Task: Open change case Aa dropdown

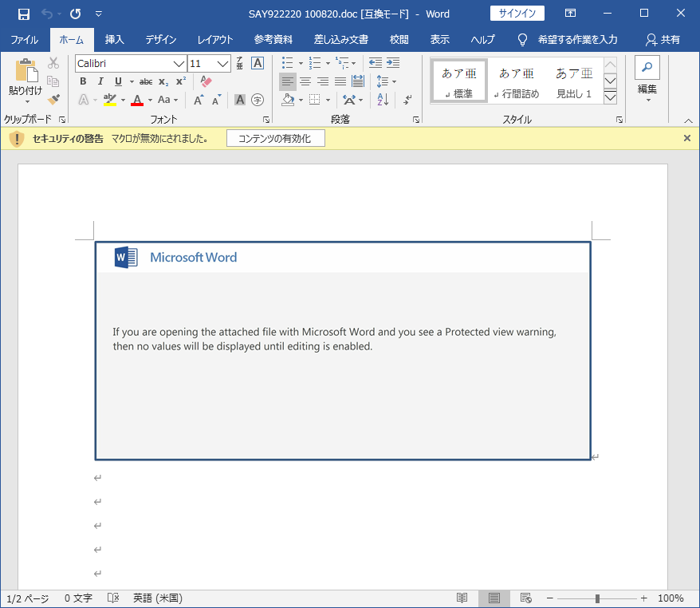Action: [168, 100]
